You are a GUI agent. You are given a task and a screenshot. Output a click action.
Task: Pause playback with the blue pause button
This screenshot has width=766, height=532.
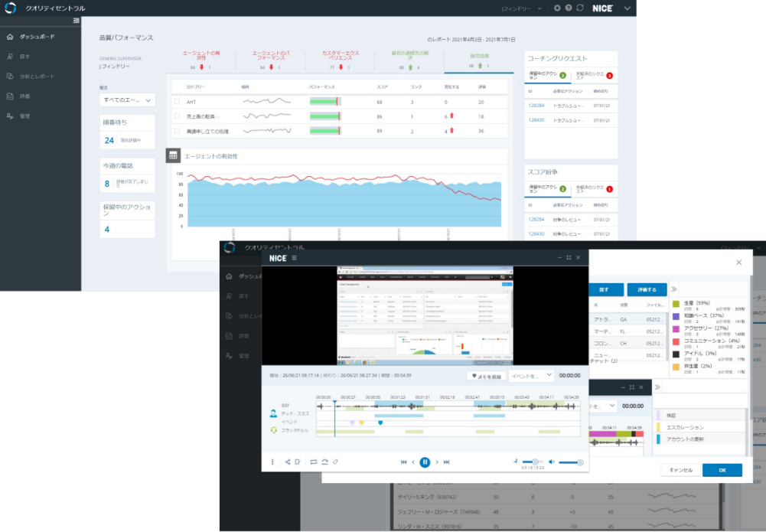(425, 462)
